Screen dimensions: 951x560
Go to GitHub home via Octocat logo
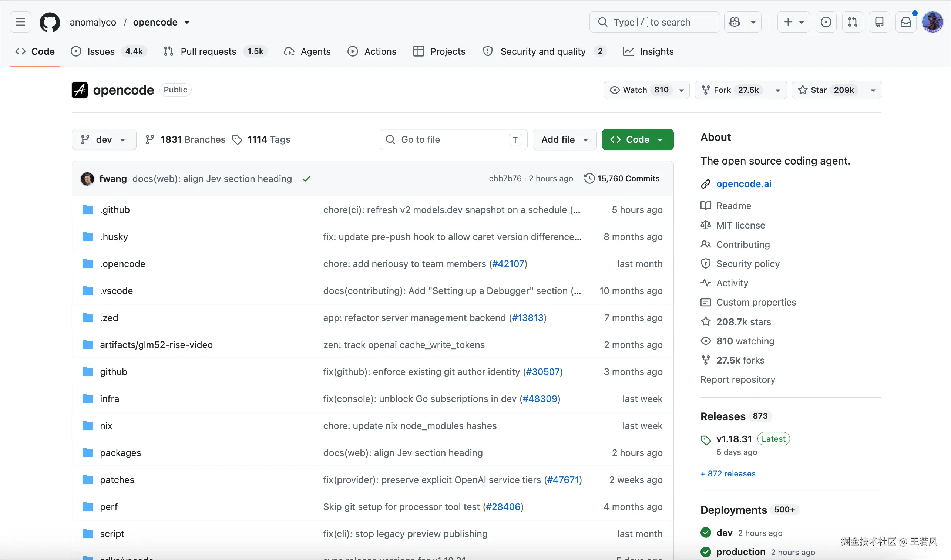coord(50,22)
